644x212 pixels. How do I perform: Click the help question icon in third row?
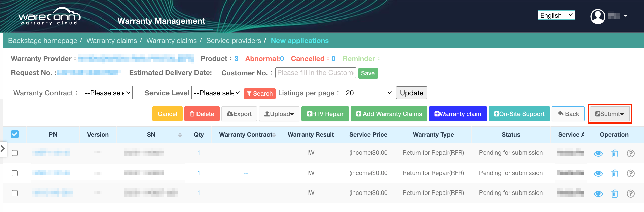[x=631, y=193]
